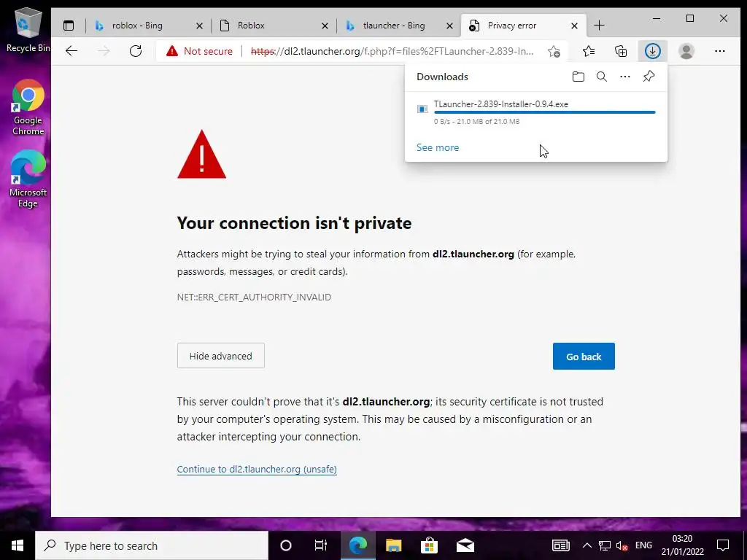Click Continue to dl2.tlauncher.org (unsafe) link
The height and width of the screenshot is (560, 747).
click(x=257, y=469)
